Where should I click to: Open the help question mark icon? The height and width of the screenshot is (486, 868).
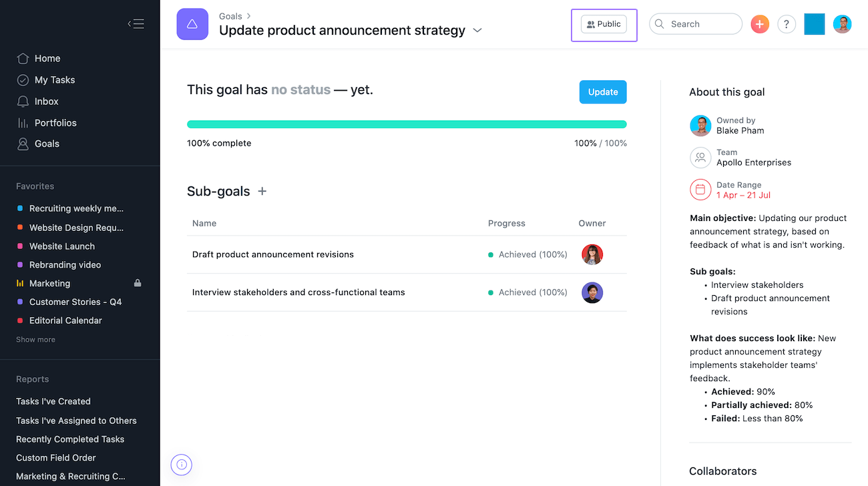(x=787, y=24)
